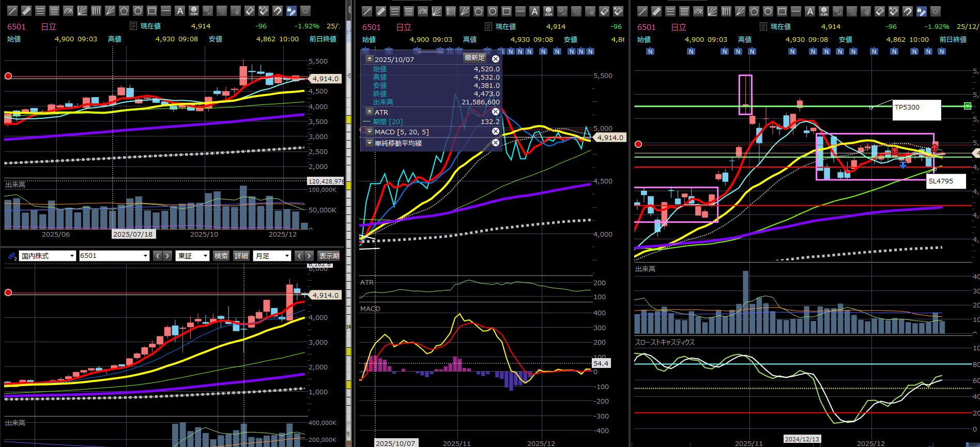Select the ellipse drawing tool in middle chart toolbar
Screen dimensions: 980x447
click(493, 11)
